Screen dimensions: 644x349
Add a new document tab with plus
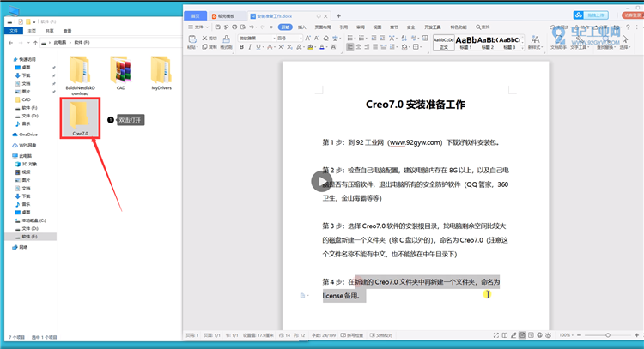(x=338, y=16)
